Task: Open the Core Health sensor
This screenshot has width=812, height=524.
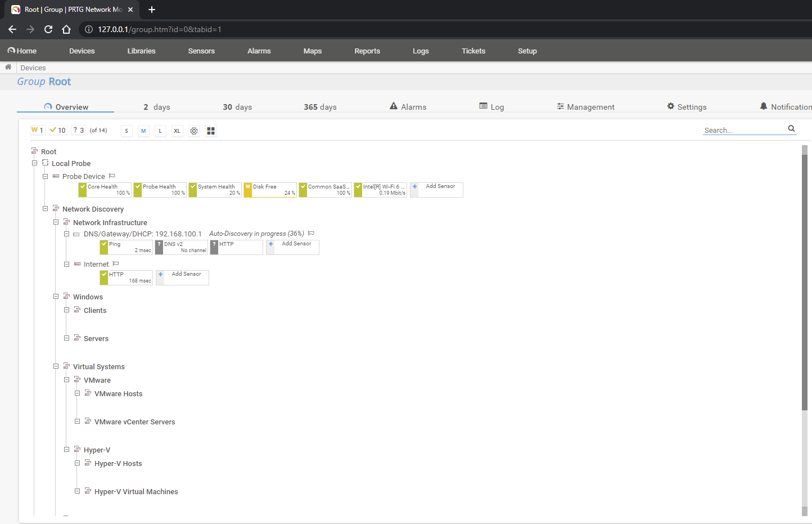Action: [x=105, y=190]
